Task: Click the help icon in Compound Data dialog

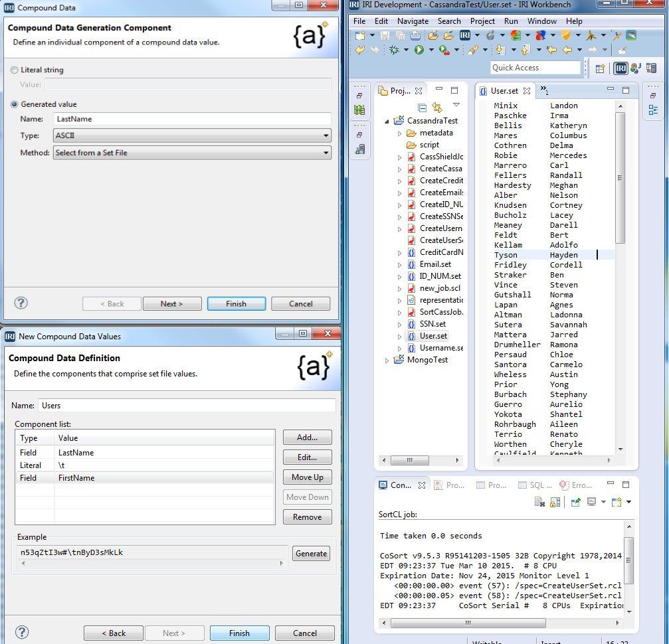Action: point(21,303)
